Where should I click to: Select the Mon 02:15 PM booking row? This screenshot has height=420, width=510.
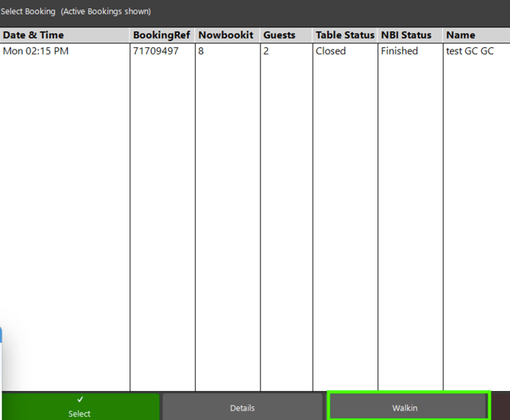[x=34, y=51]
